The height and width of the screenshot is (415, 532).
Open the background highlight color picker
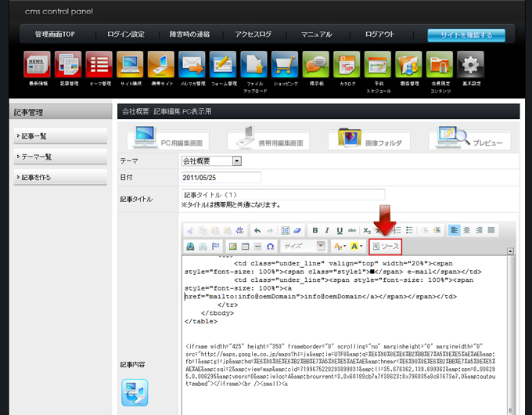tap(356, 246)
